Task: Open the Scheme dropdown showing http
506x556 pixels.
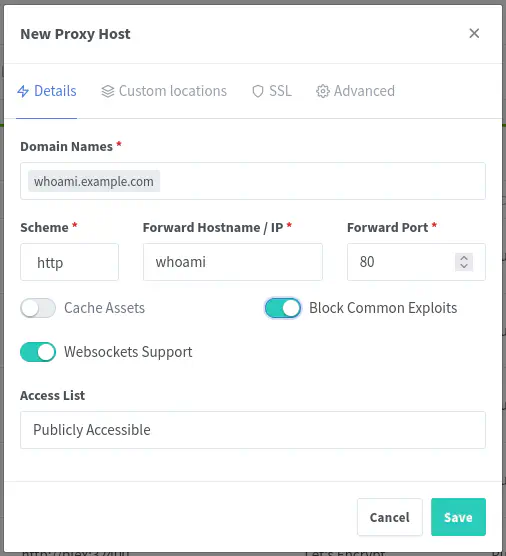Action: pyautogui.click(x=69, y=262)
